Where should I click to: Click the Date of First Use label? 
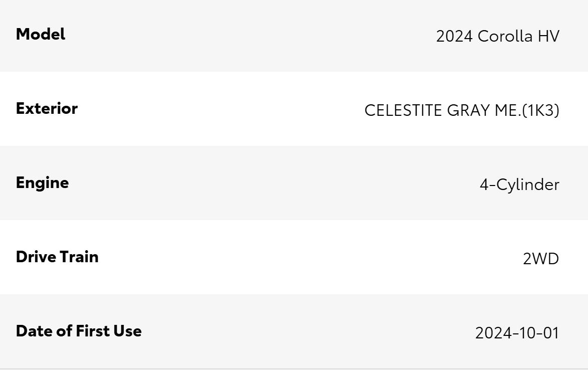[x=79, y=331]
